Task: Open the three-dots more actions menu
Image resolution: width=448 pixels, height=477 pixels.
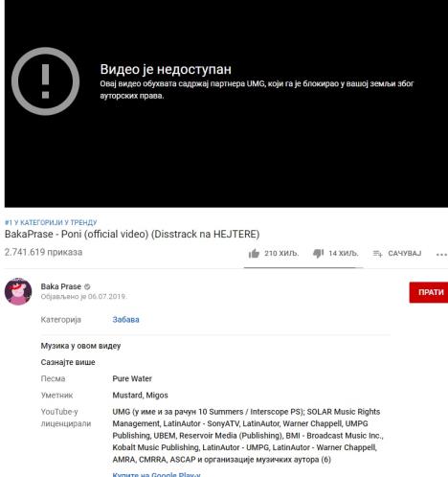Action: click(441, 255)
